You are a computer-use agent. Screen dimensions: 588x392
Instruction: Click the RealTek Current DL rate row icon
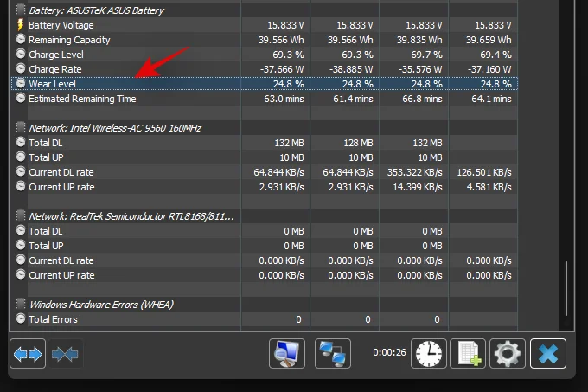click(x=21, y=260)
